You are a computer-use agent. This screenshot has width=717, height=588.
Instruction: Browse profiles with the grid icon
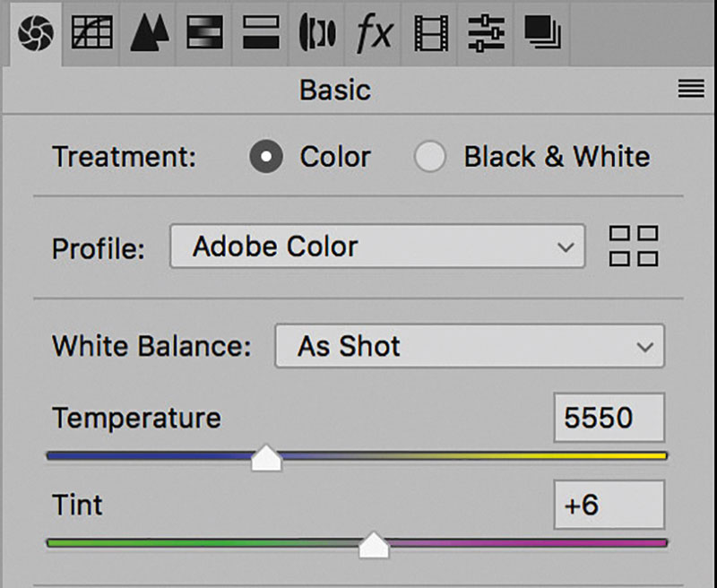[634, 246]
